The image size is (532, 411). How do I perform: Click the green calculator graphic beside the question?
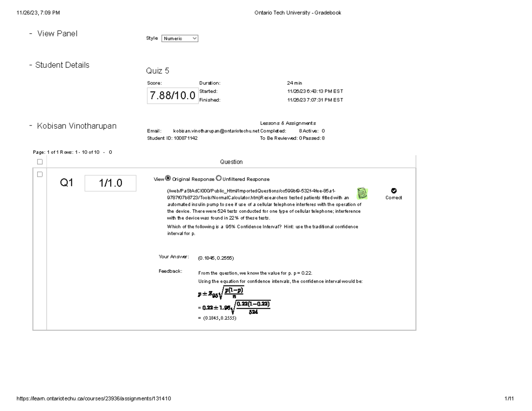[x=362, y=193]
